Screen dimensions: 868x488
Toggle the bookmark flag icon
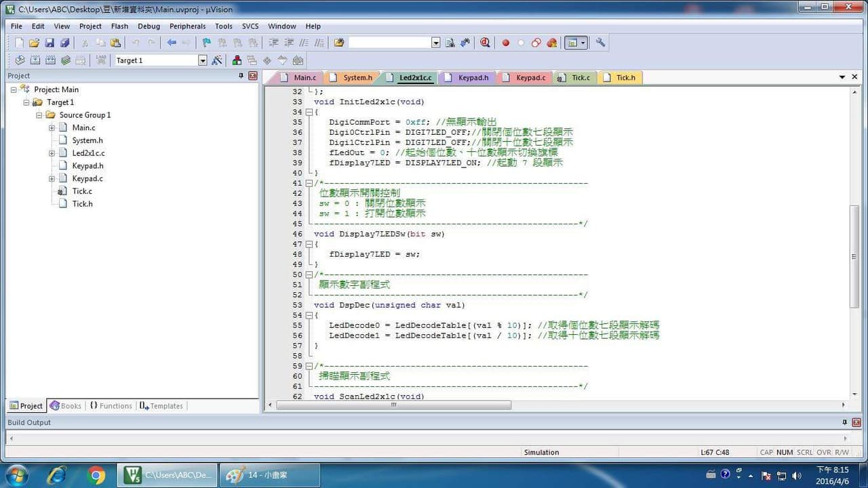point(207,42)
